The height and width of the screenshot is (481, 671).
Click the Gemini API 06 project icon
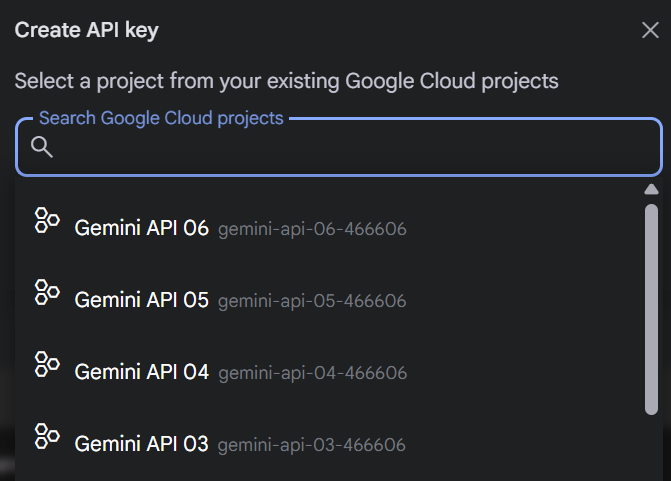click(47, 220)
